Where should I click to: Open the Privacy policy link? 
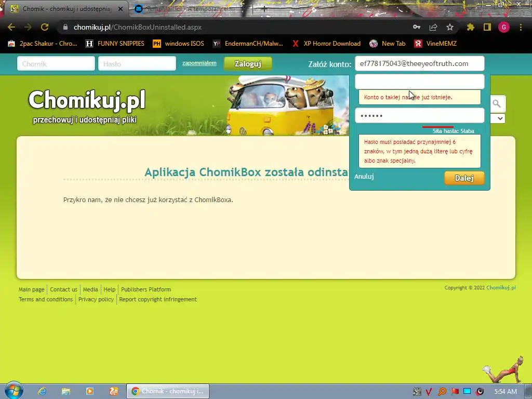(x=96, y=299)
